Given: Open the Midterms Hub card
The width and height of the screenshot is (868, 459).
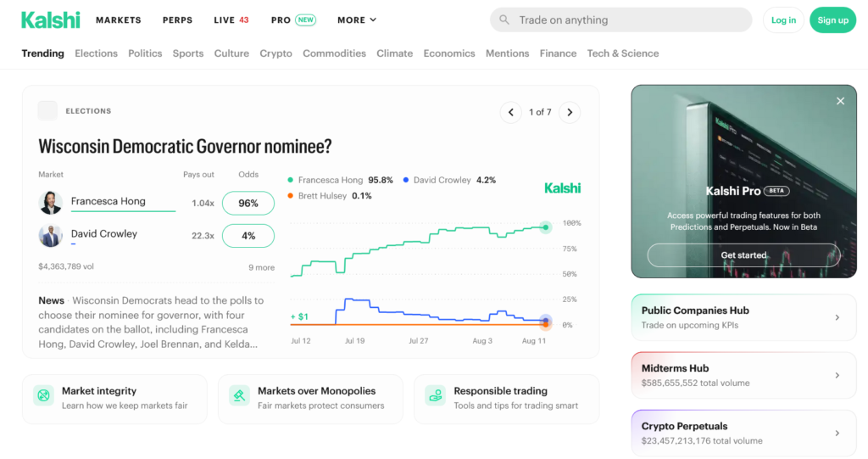Looking at the screenshot, I should pos(743,375).
